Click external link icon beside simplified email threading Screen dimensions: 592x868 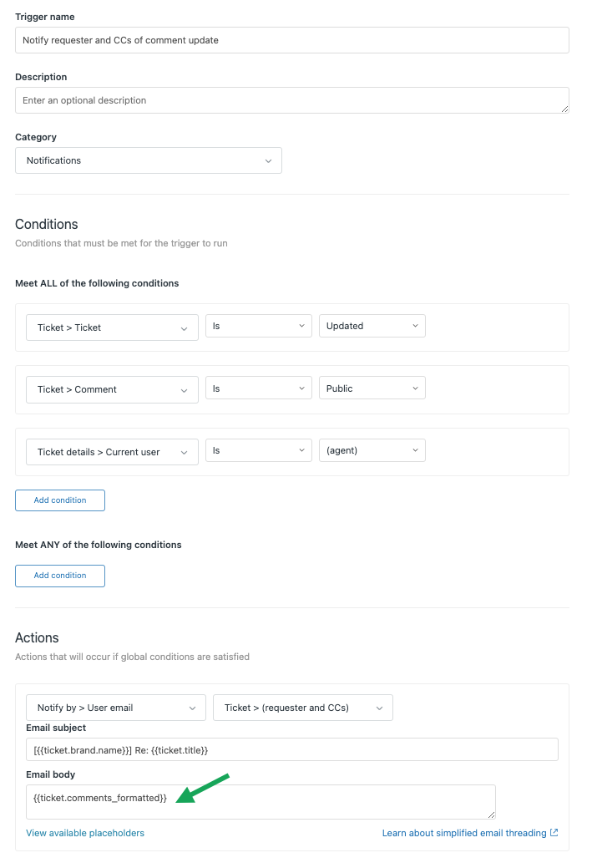[554, 833]
